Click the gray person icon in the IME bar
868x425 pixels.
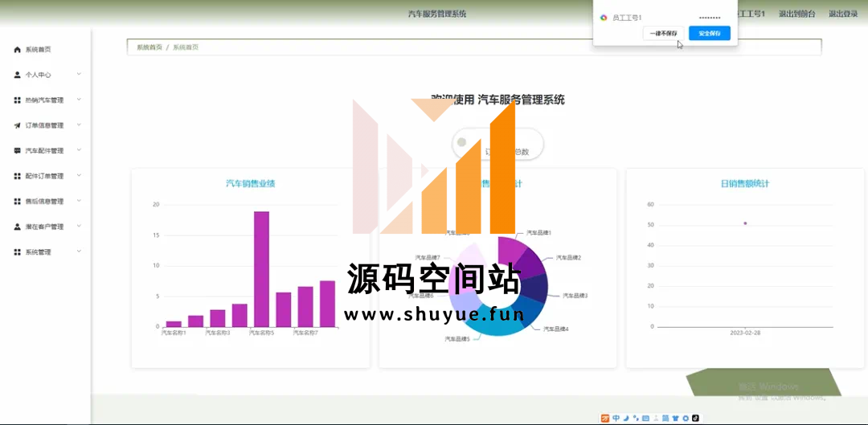click(x=656, y=419)
